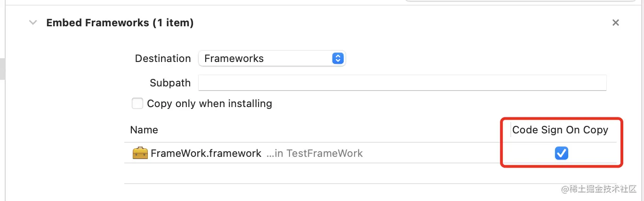The width and height of the screenshot is (644, 201).
Task: Click the divider left of Code Sign On Copy
Action: (510, 130)
